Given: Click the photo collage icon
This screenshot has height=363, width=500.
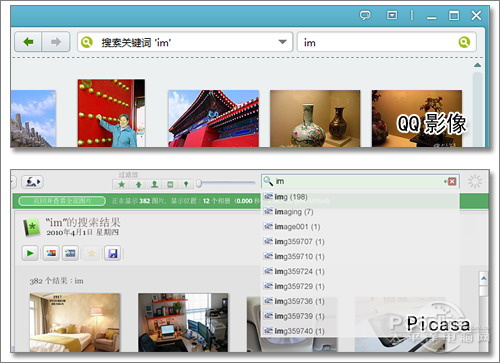Looking at the screenshot, I should 51,253.
